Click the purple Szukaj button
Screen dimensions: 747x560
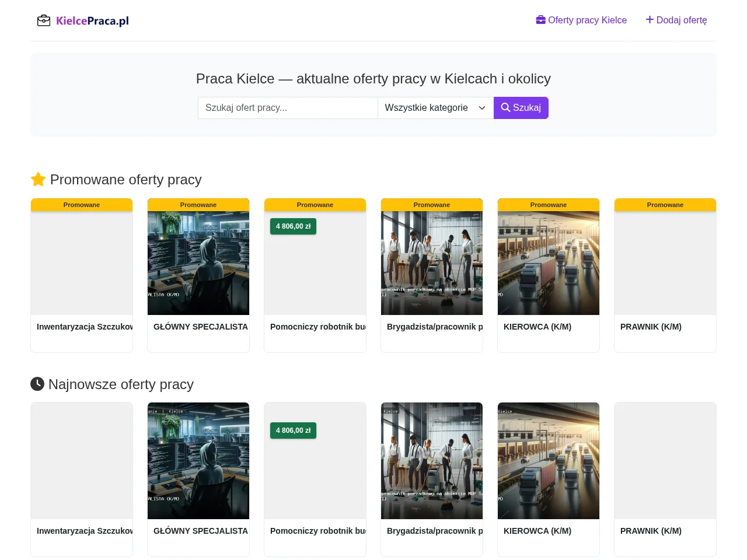(521, 108)
